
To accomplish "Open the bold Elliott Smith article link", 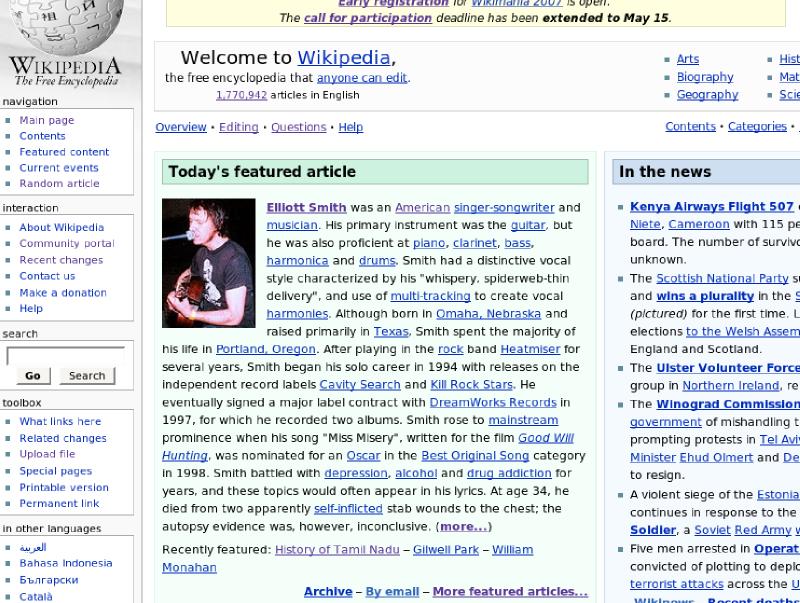I will tap(306, 208).
